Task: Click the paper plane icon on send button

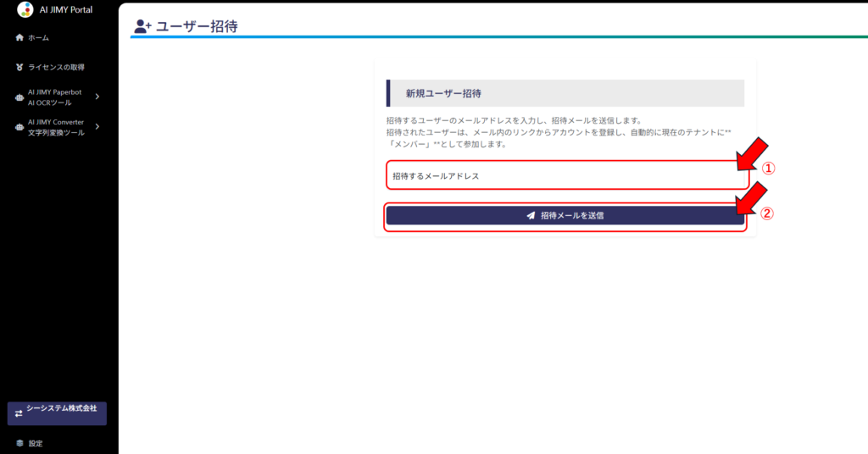Action: [531, 216]
